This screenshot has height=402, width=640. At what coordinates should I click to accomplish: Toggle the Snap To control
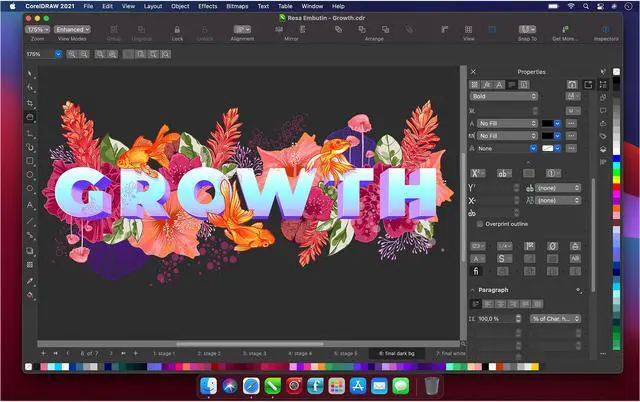[x=527, y=29]
